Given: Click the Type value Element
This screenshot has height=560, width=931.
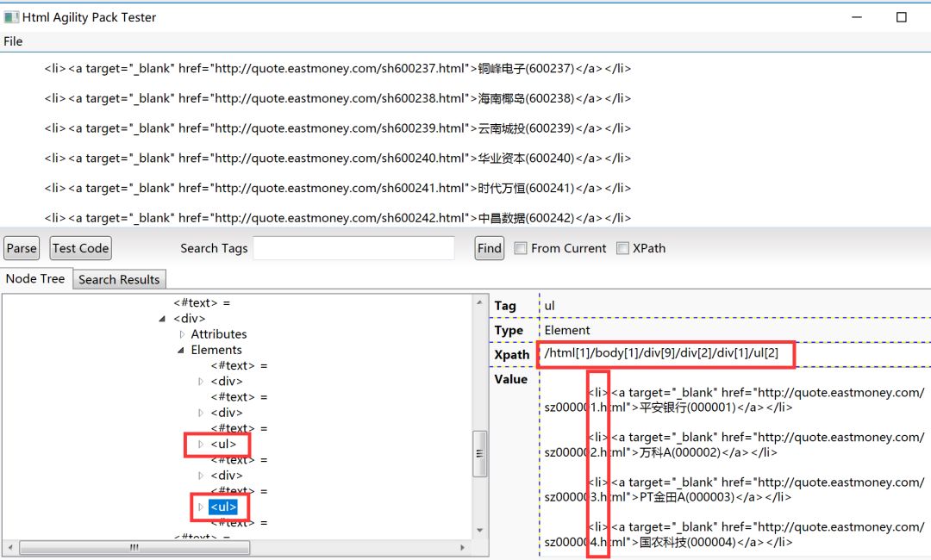Looking at the screenshot, I should tap(567, 330).
